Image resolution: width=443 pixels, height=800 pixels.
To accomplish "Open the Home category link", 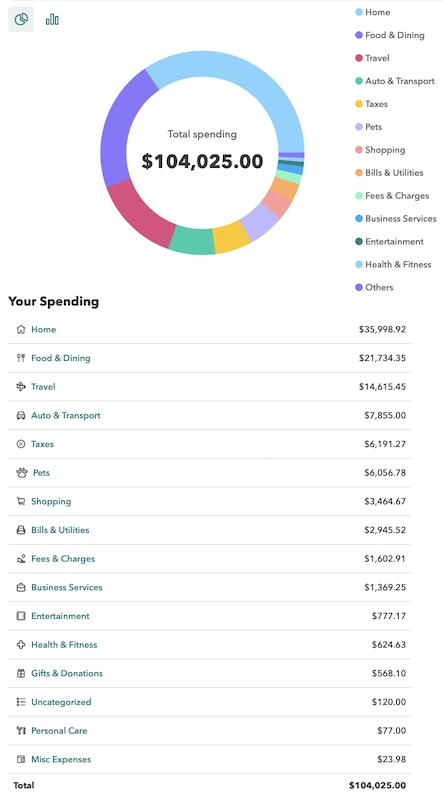I will click(43, 330).
